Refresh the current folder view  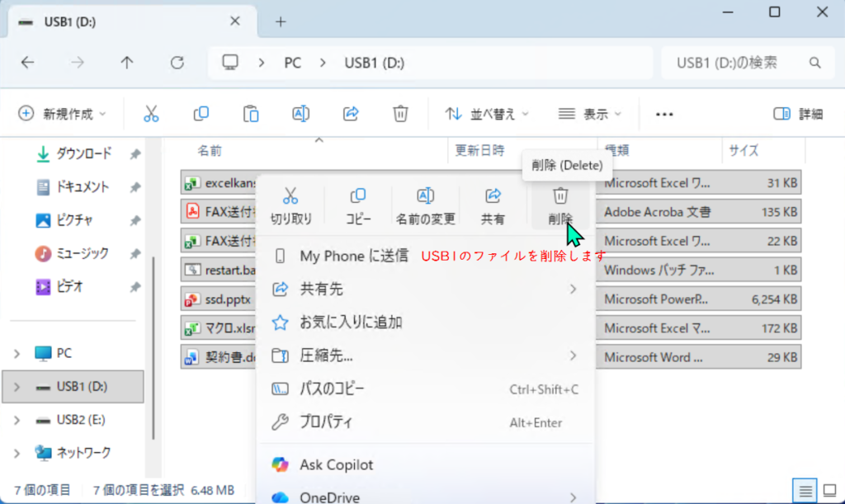tap(177, 63)
